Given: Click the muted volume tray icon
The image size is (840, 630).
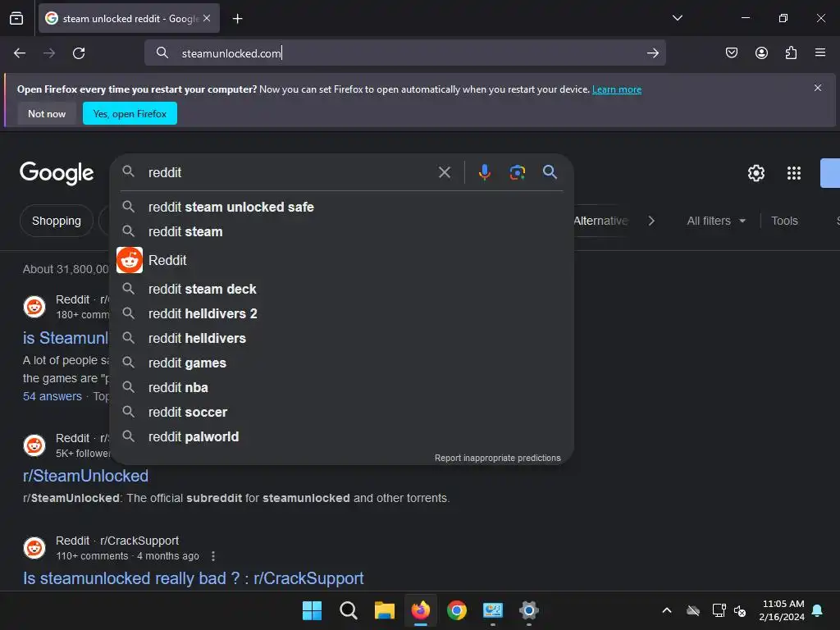Looking at the screenshot, I should coord(740,610).
